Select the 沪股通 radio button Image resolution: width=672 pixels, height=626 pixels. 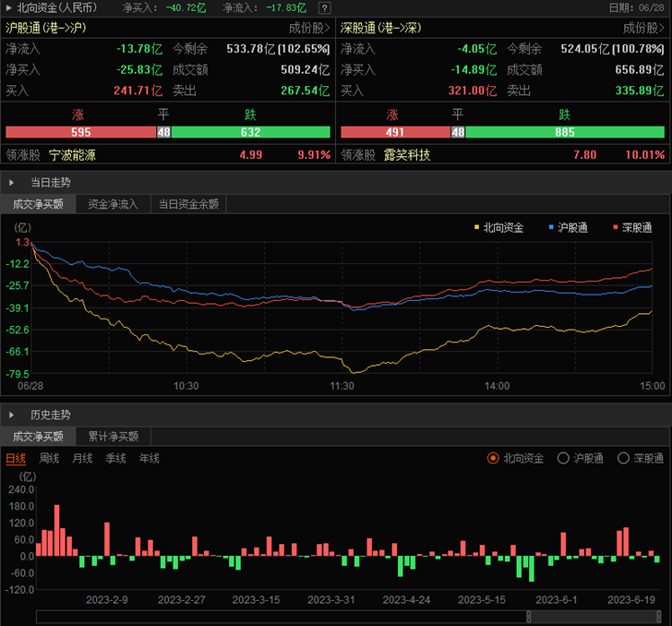563,458
